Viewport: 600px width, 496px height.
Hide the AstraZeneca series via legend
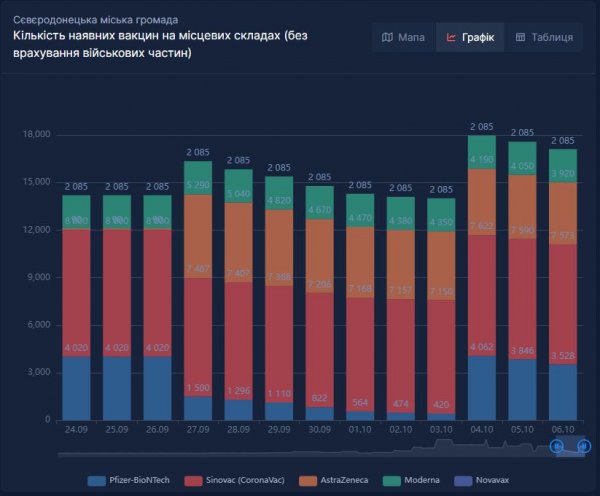333,480
